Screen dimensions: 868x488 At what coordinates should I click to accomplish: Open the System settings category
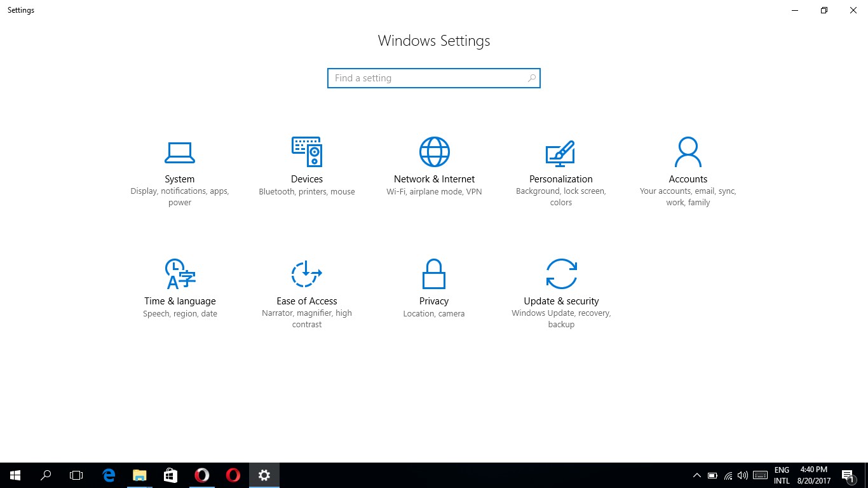[180, 172]
